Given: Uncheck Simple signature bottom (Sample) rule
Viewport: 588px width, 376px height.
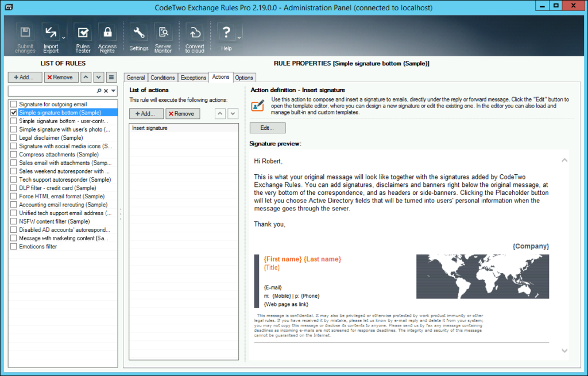Looking at the screenshot, I should click(14, 112).
